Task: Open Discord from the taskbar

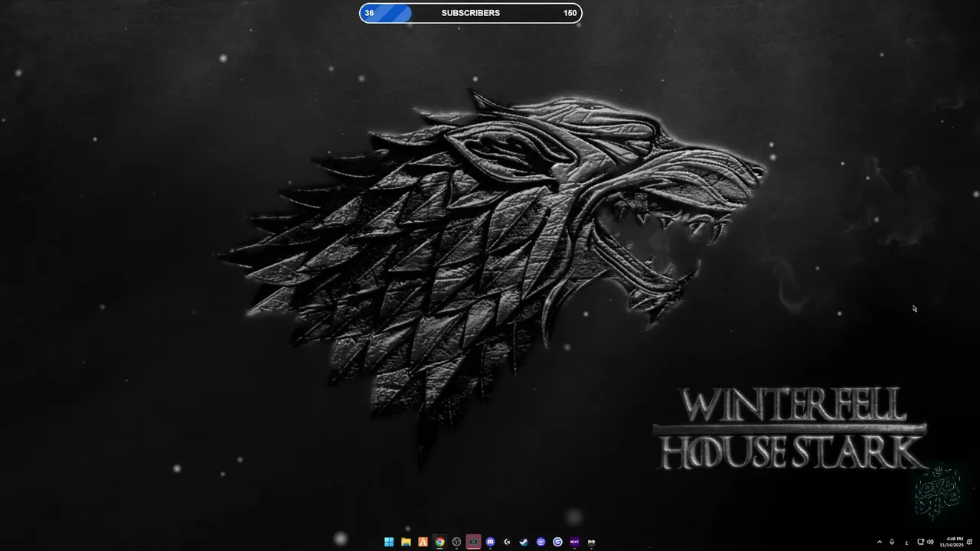Action: click(490, 542)
